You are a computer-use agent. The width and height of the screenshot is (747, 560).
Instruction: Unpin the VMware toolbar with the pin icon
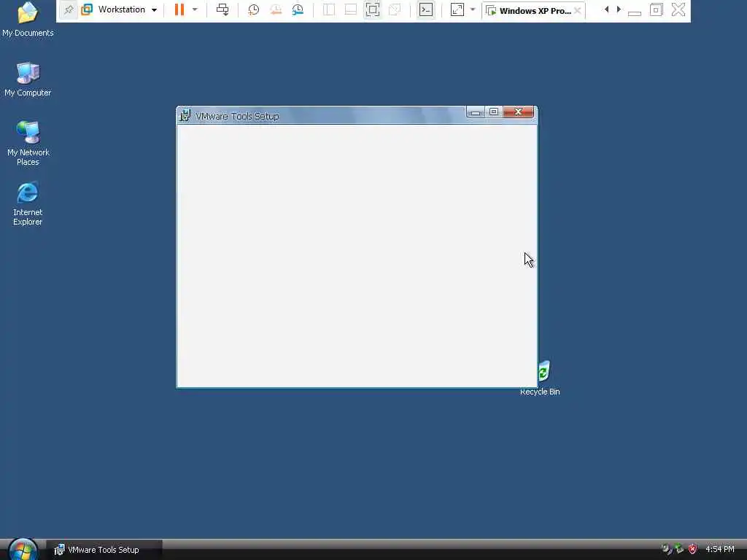pos(69,9)
